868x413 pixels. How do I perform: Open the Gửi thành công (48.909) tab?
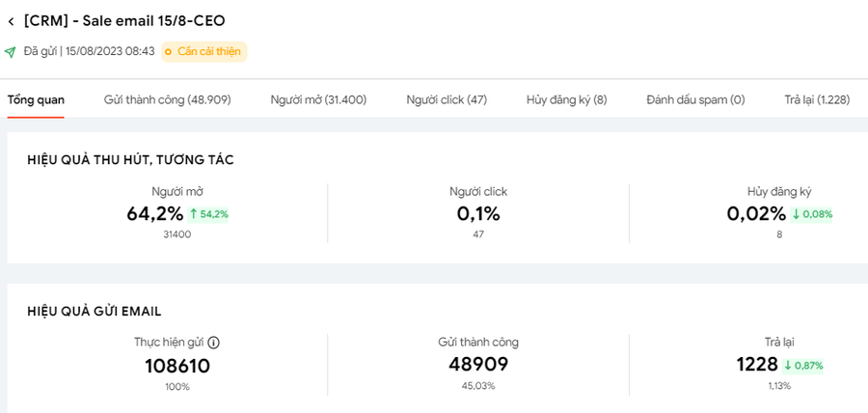(167, 100)
